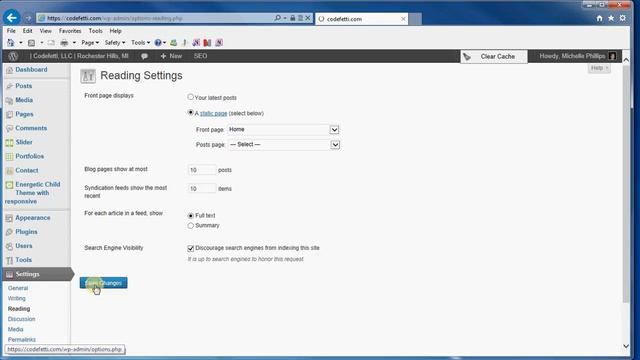The image size is (640, 360).
Task: Click the browser forward arrow button
Action: [28, 18]
